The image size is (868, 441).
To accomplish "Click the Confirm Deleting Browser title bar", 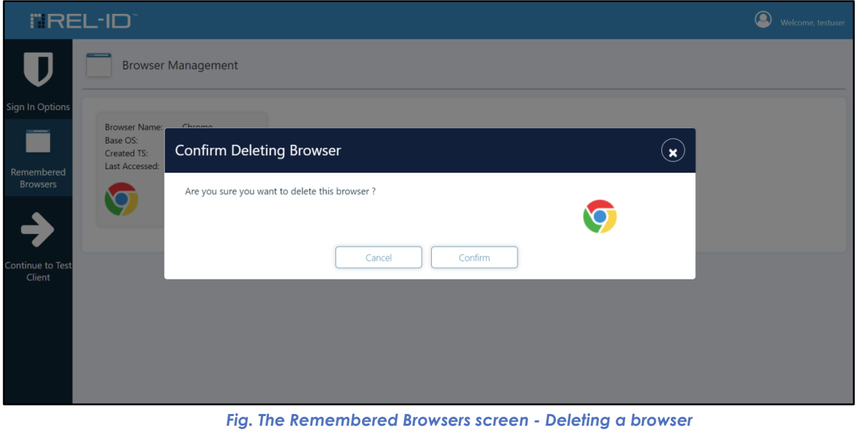I will tap(430, 150).
